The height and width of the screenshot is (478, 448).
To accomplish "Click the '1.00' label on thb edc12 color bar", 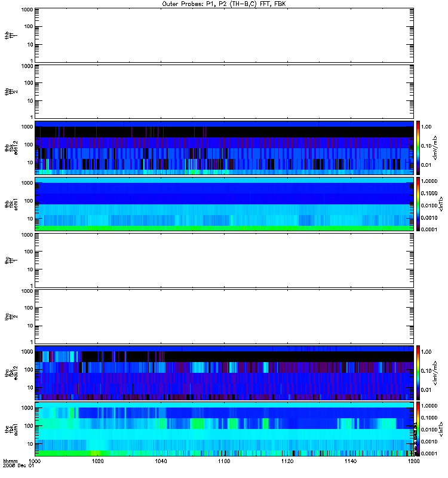I will [x=426, y=127].
